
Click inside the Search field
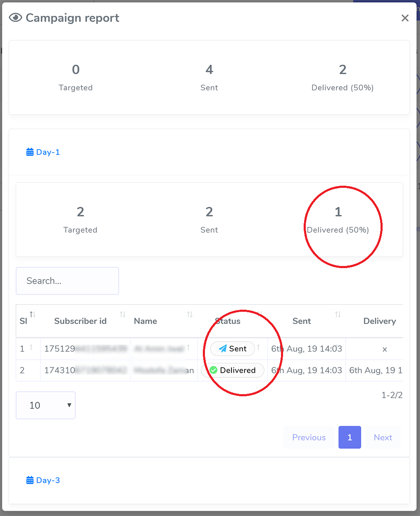[x=67, y=281]
